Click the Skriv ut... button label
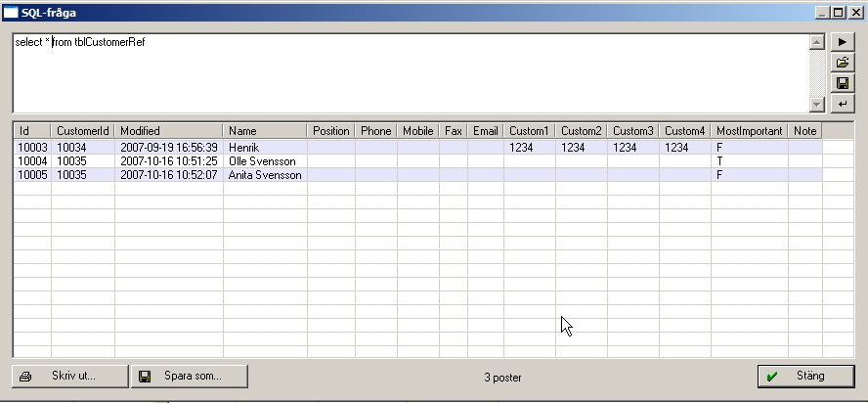The image size is (868, 403). pyautogui.click(x=73, y=376)
